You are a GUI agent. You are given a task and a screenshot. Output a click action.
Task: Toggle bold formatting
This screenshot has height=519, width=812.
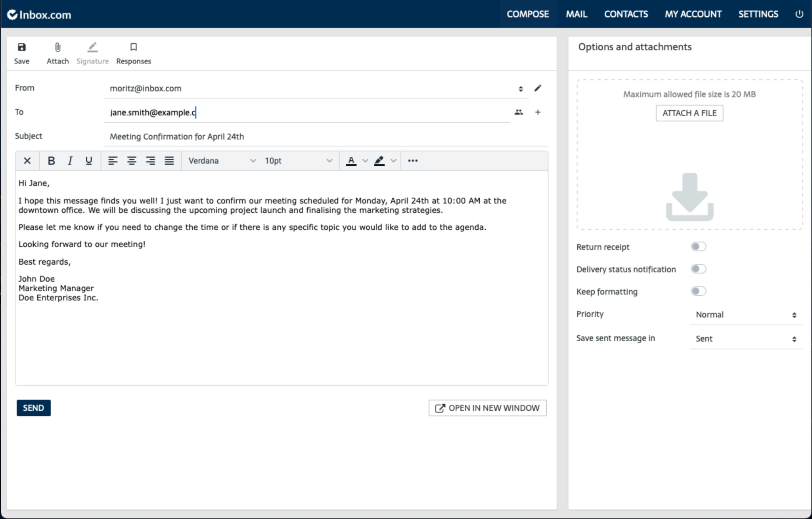pos(51,160)
